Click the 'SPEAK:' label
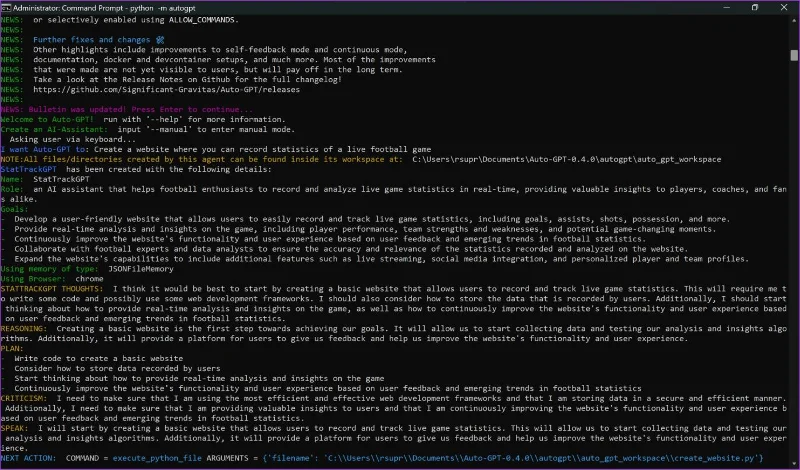Image resolution: width=800 pixels, height=470 pixels. click(14, 428)
